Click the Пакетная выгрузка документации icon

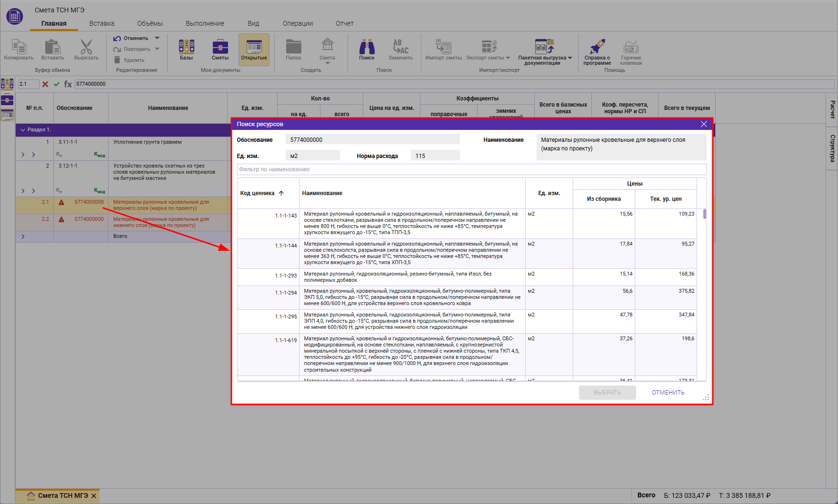pyautogui.click(x=544, y=47)
